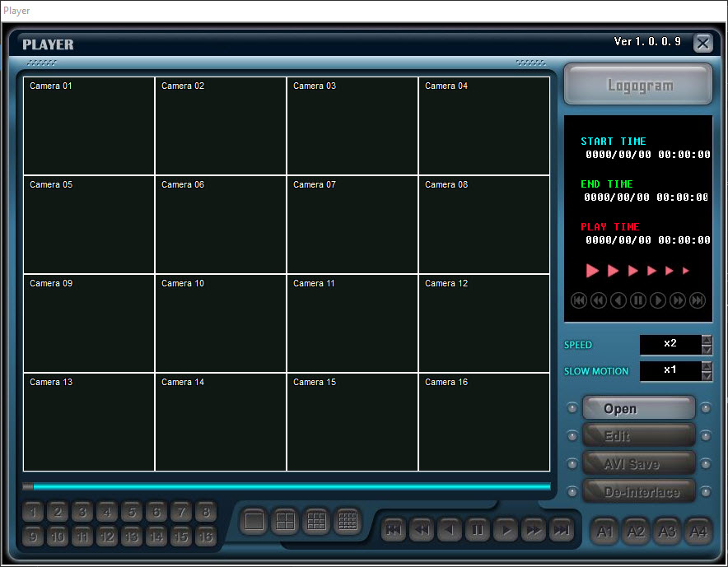The width and height of the screenshot is (728, 567).
Task: Jump to start in bottom playback bar
Action: [x=394, y=531]
